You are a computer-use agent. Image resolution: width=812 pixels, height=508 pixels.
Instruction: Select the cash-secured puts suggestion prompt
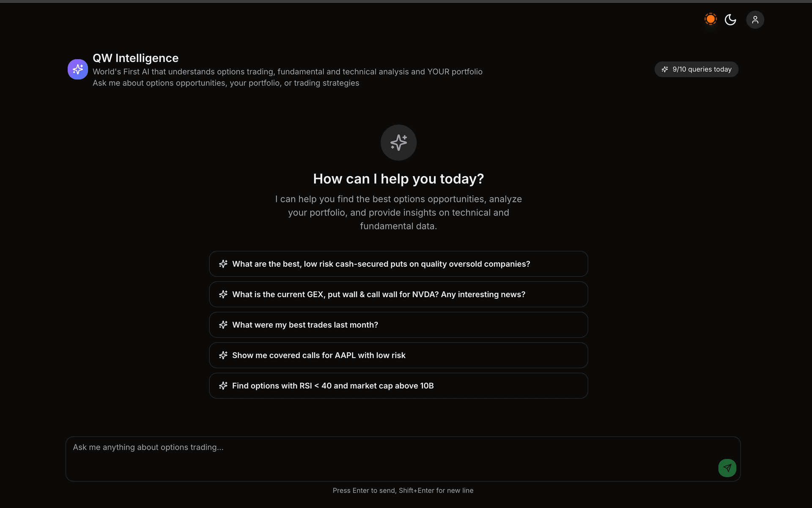(398, 264)
